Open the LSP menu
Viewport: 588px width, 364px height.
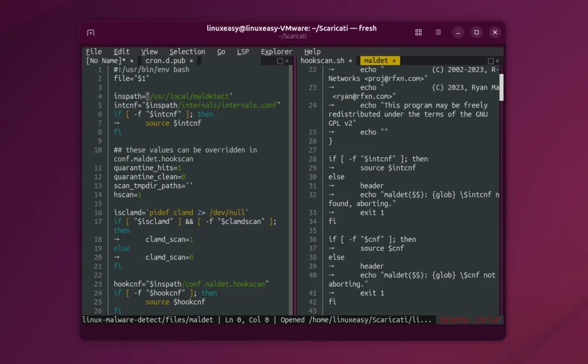pos(243,51)
